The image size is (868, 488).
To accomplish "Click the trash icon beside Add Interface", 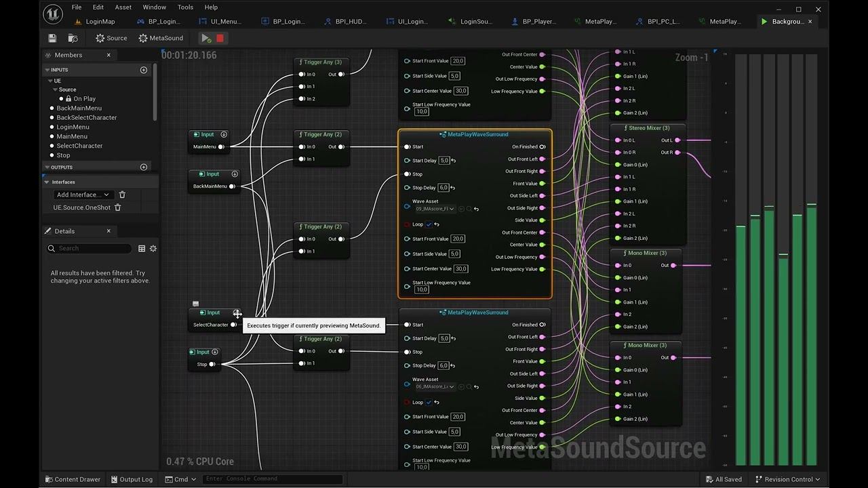I will pos(122,195).
